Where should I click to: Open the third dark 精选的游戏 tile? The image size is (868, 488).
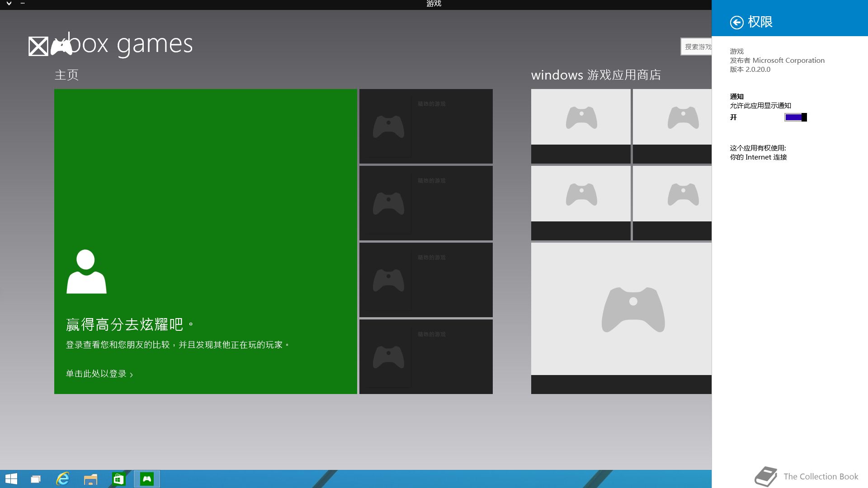(426, 280)
